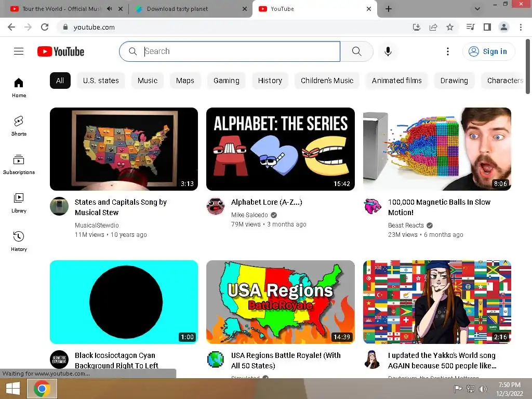This screenshot has width=532, height=399.
Task: Bookmark this page with star icon
Action: coord(449,27)
